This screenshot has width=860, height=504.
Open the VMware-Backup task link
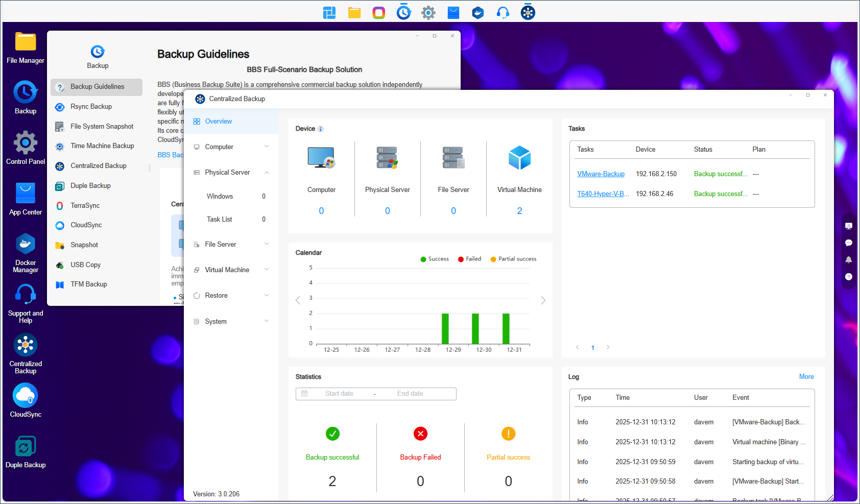601,174
